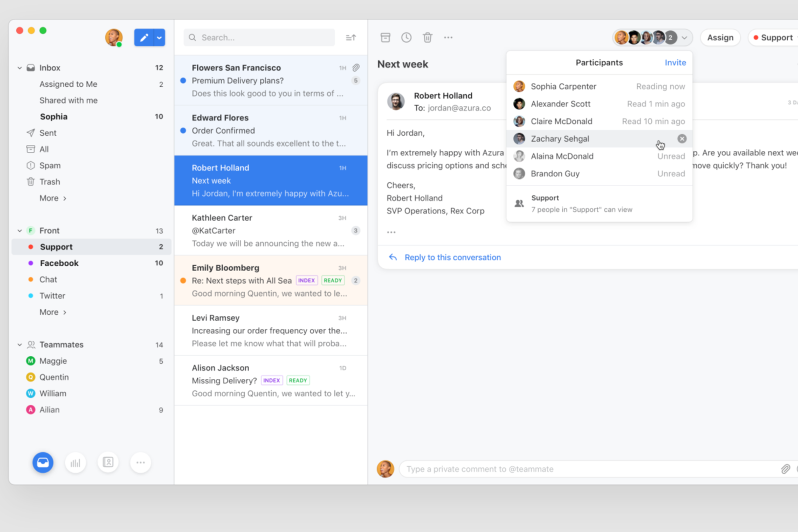Open conversation list sort options
798x532 pixels.
350,37
